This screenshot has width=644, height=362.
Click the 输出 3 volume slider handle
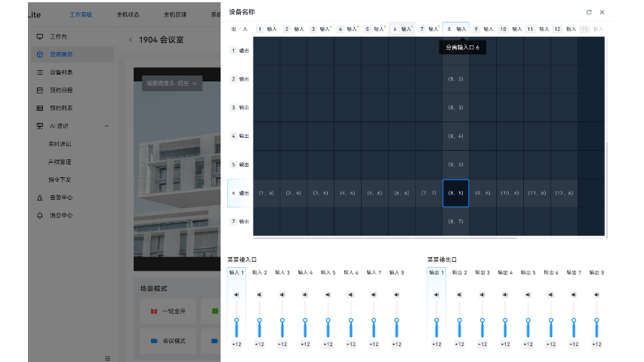pyautogui.click(x=482, y=320)
